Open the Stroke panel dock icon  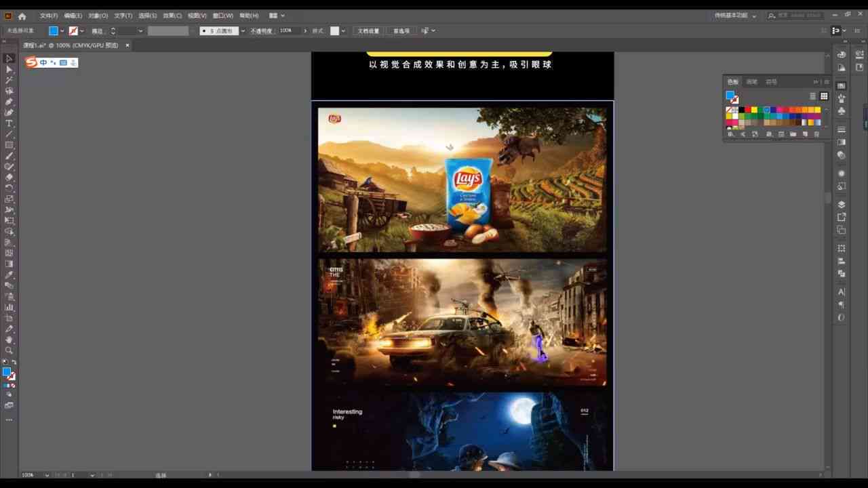coord(842,129)
